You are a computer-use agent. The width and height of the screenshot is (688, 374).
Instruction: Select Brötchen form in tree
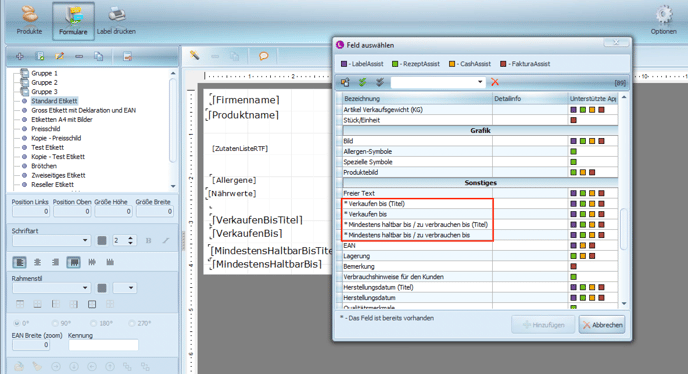[44, 166]
